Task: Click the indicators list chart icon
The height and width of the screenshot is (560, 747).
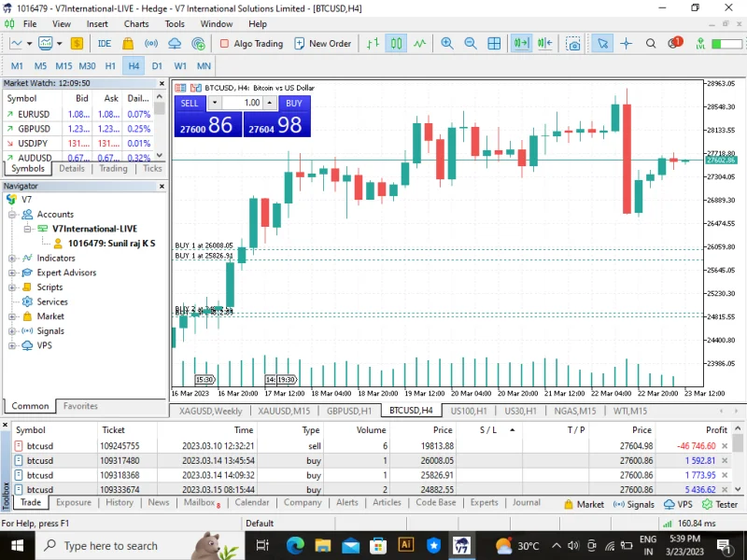Action: (45, 43)
